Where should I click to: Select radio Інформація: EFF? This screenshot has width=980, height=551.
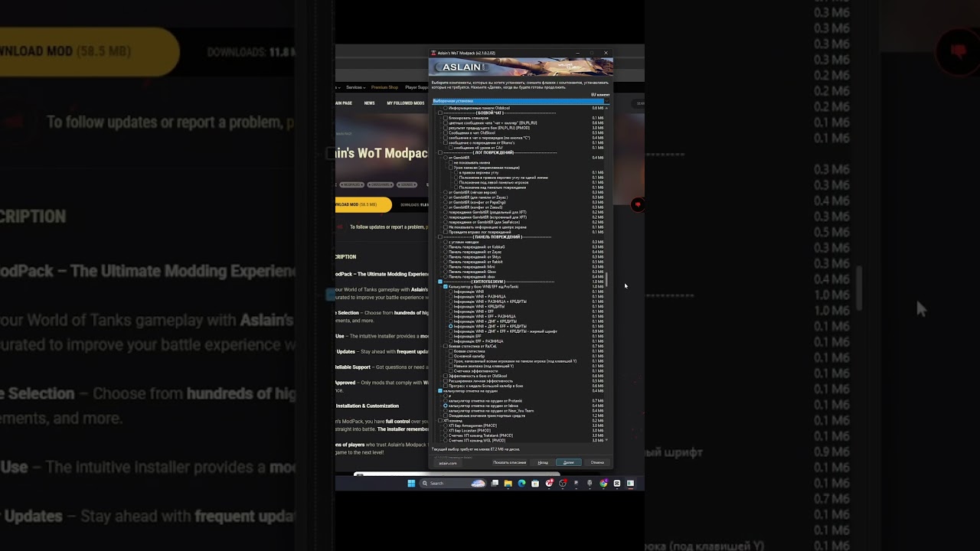451,336
